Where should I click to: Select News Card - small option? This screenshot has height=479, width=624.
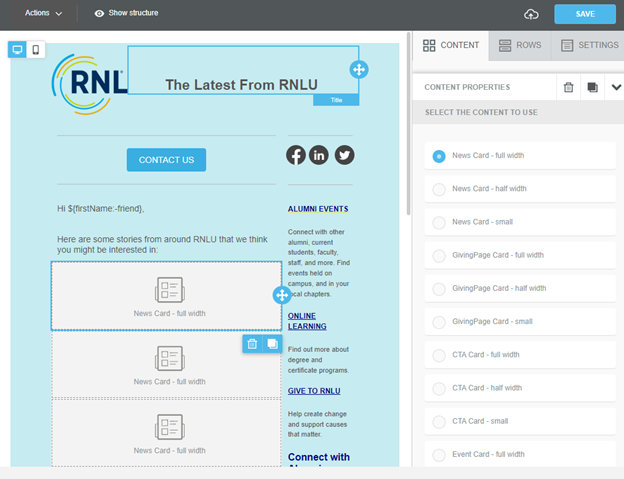520,222
